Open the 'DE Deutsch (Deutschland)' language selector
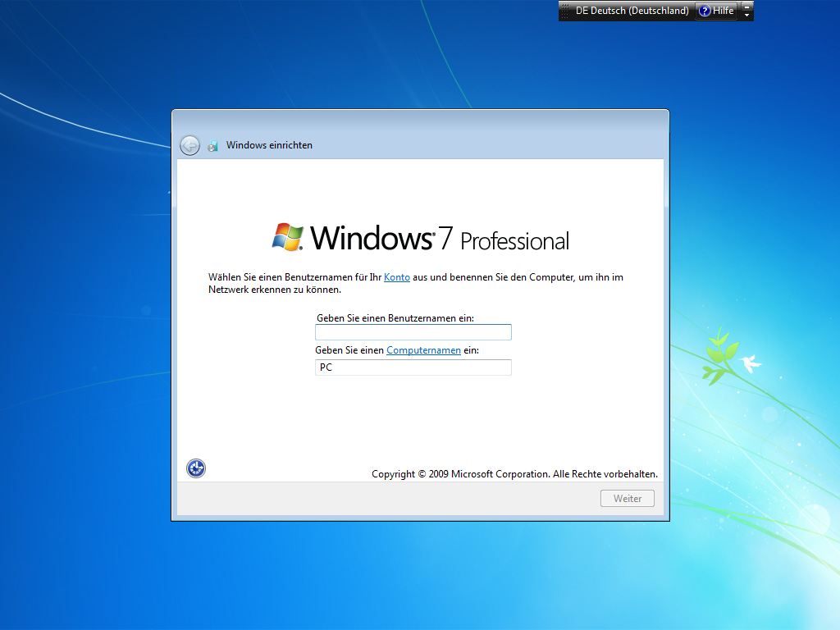840x630 pixels. [632, 11]
